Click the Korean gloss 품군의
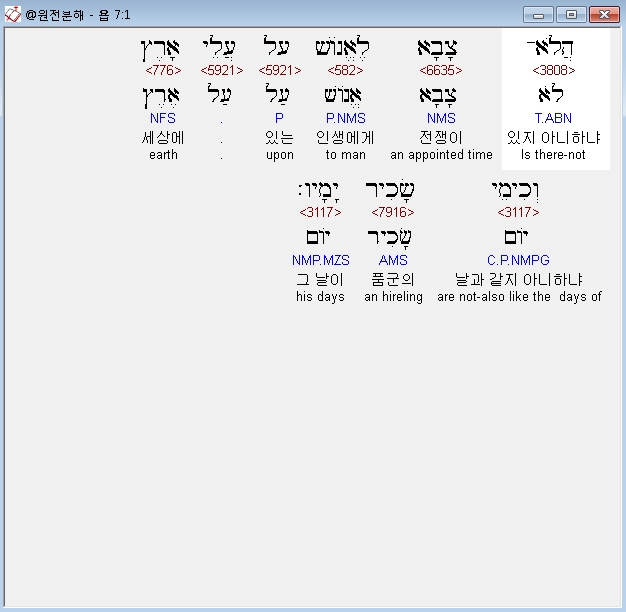 tap(393, 279)
